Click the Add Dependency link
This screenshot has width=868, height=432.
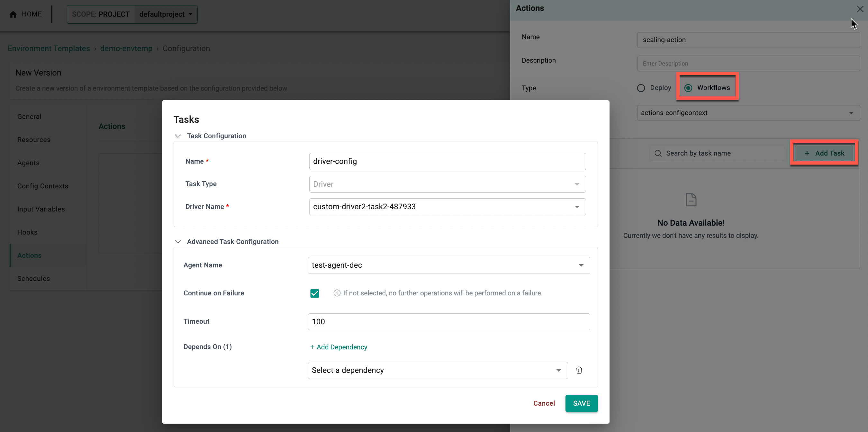(x=338, y=347)
